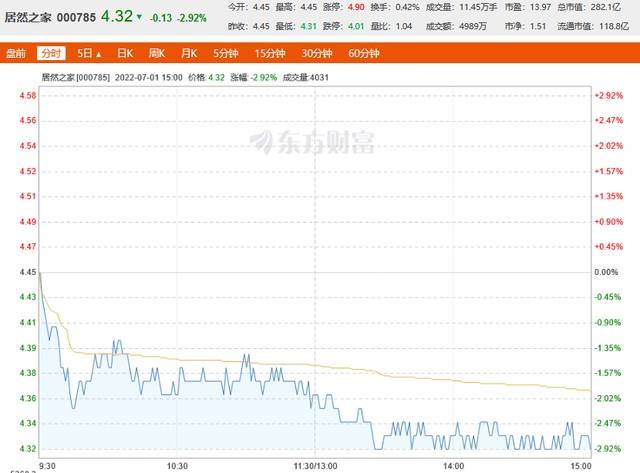
Task: Open the 5日 five-day chart tab
Action: (85, 53)
